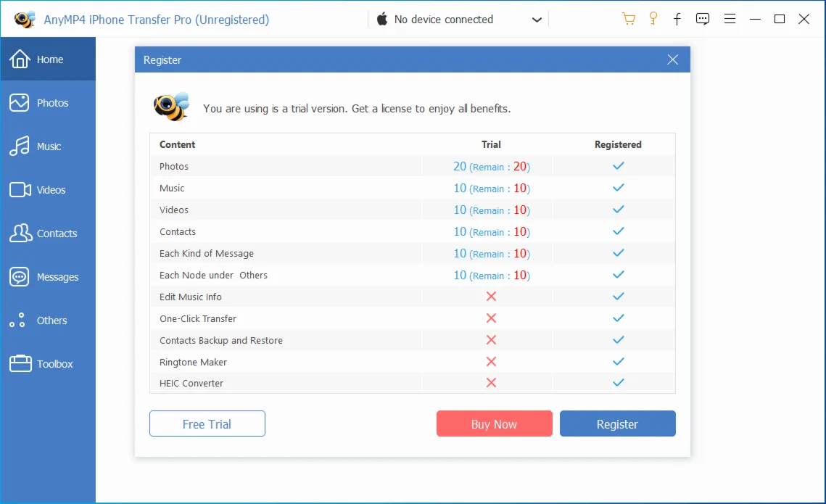Open the shopping cart purchase icon
This screenshot has width=826, height=504.
point(629,20)
